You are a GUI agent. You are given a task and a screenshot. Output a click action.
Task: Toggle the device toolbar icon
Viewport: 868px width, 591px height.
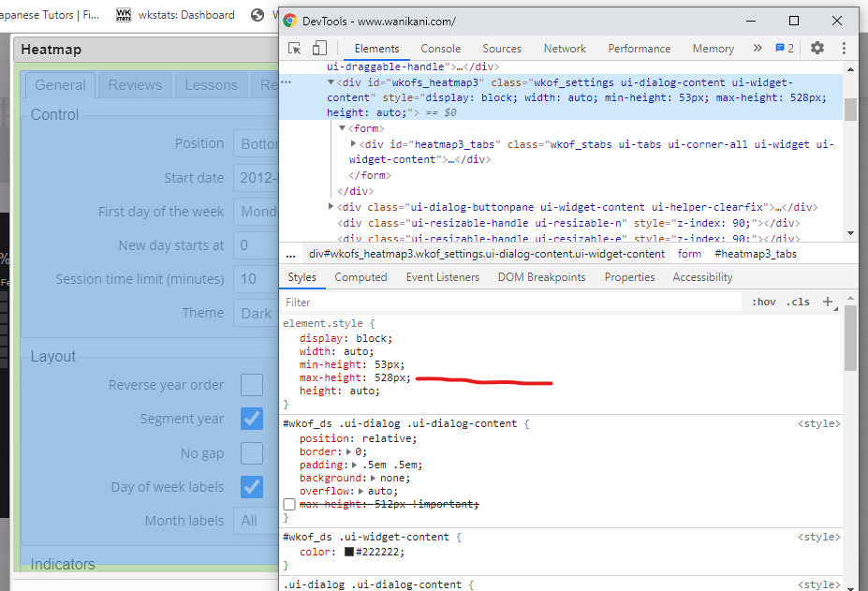pyautogui.click(x=319, y=49)
